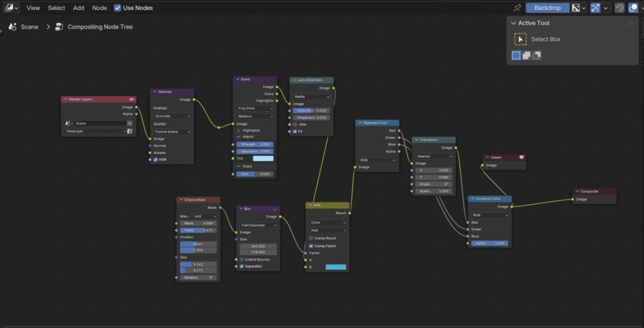Open Combine Color RGB mode dropdown

[x=489, y=215]
